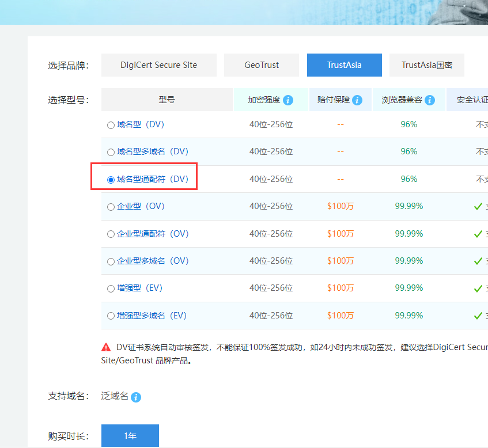Screen dimensions: 488x448
Task: Select TrustAsia国密 brand tab
Action: pyautogui.click(x=426, y=65)
